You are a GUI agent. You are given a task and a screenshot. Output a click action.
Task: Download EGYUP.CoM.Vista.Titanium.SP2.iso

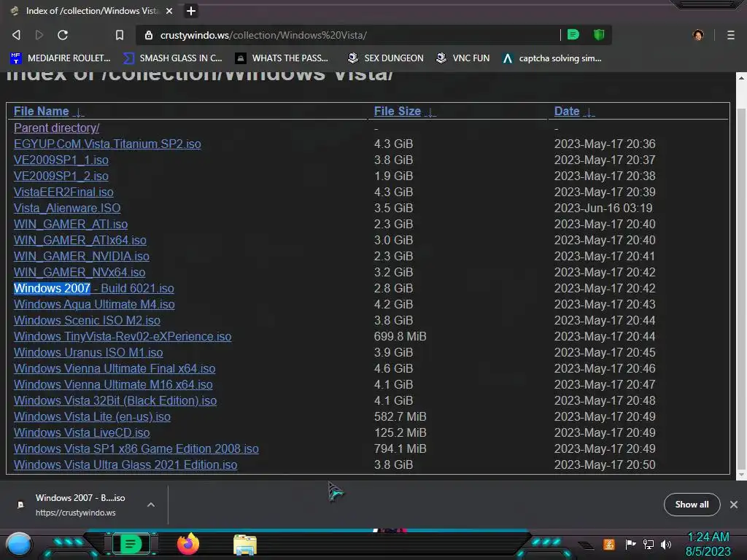point(107,144)
